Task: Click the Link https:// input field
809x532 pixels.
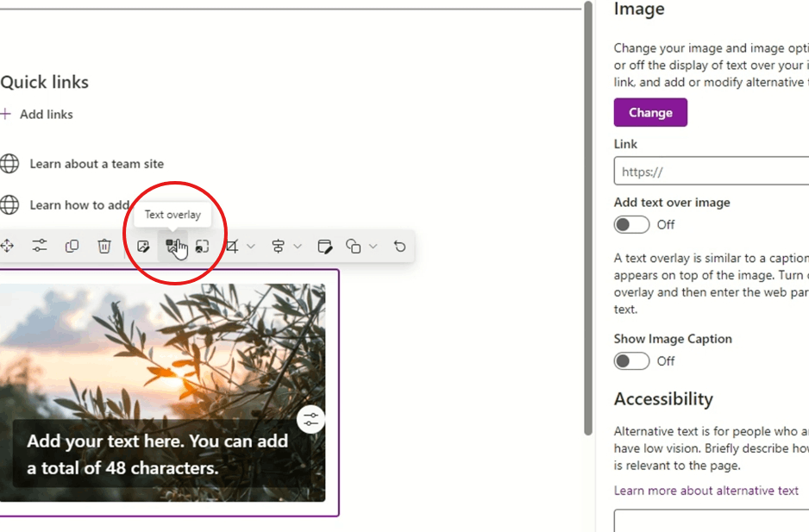Action: (x=712, y=172)
